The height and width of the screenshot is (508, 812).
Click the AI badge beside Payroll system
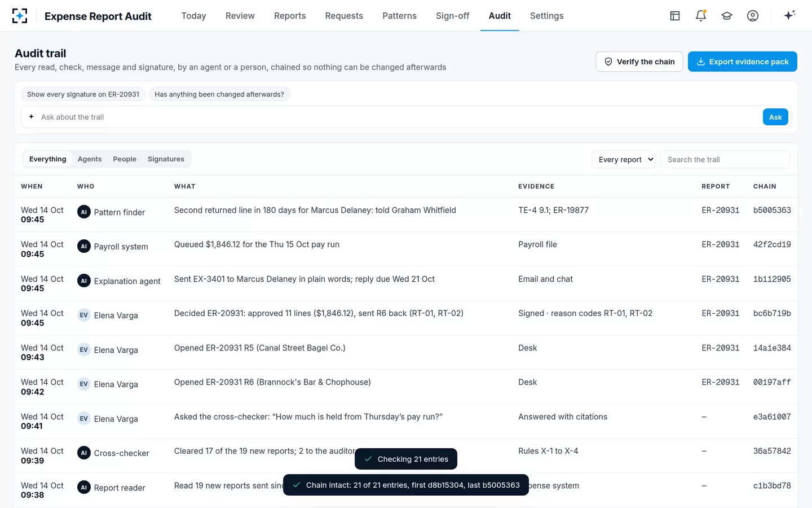pos(84,247)
